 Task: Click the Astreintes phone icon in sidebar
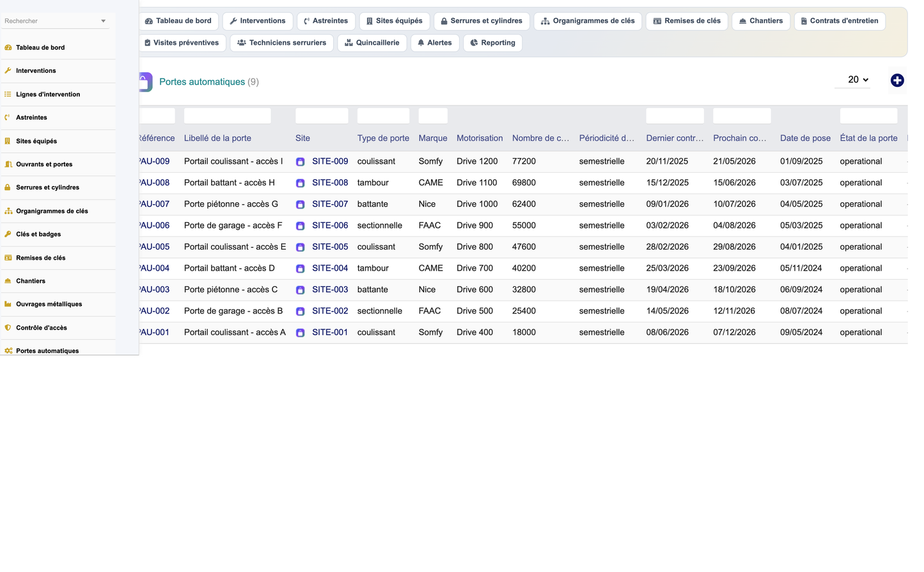(x=8, y=117)
